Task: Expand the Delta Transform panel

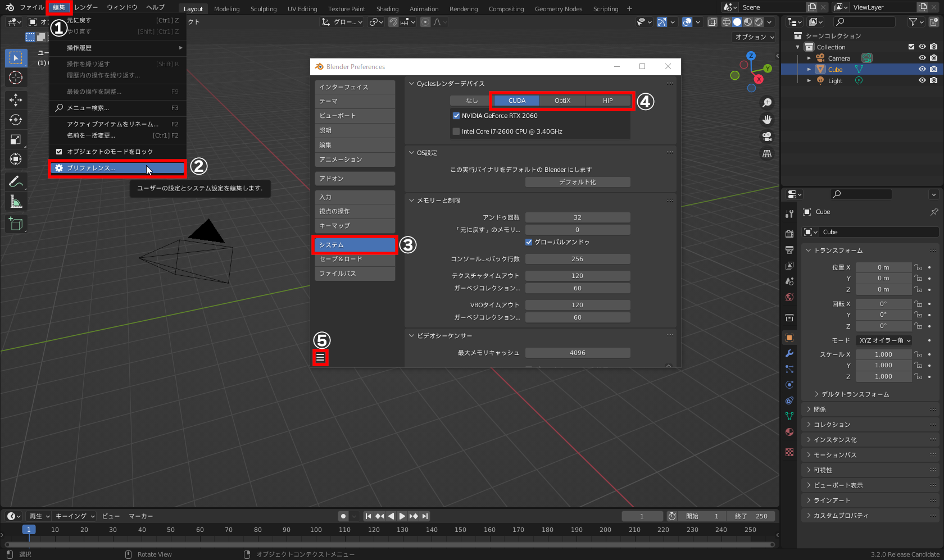Action: pos(855,394)
